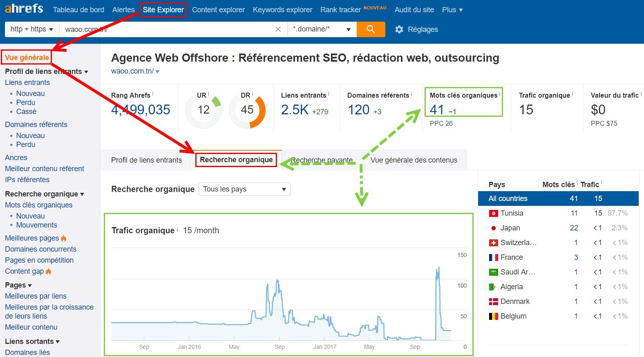Click the DR 45 gauge

pos(247,110)
